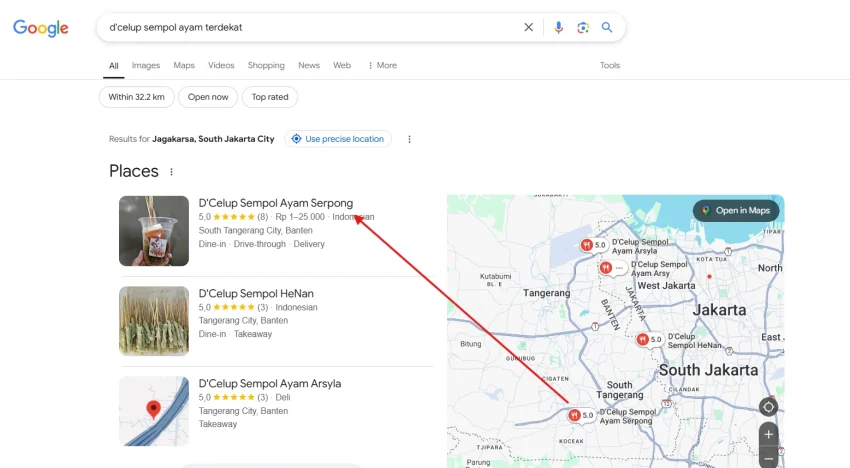This screenshot has width=850, height=468.
Task: Open D'Celup Sempol Ayam Serpong photo thumbnail
Action: coord(154,231)
